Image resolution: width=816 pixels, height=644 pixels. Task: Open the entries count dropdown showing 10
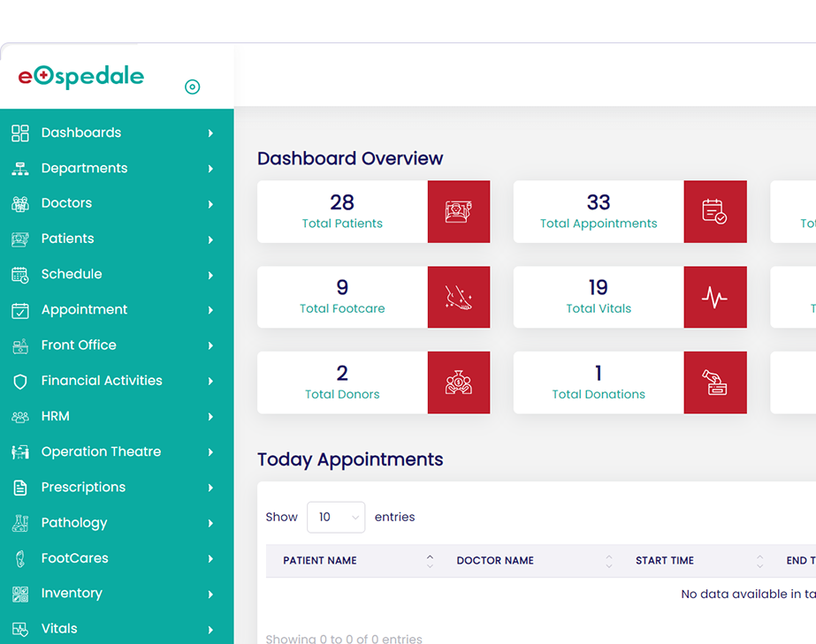click(335, 518)
